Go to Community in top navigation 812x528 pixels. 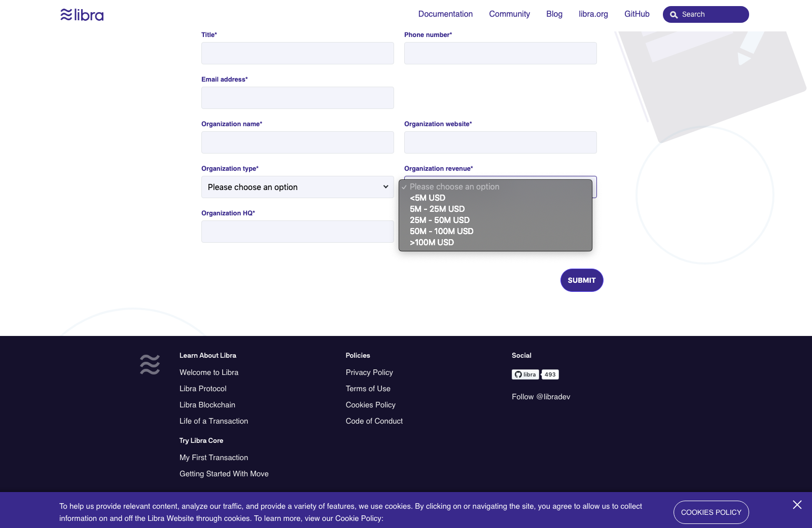(509, 14)
